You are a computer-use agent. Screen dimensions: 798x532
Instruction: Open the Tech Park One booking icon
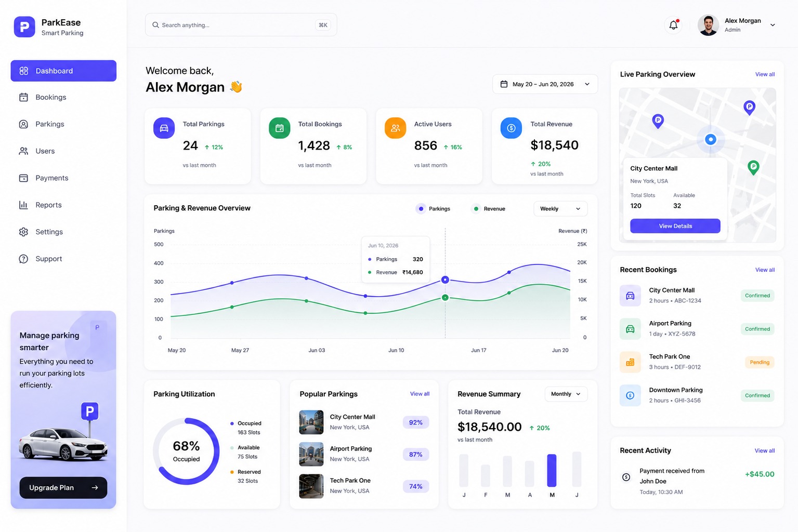pyautogui.click(x=630, y=362)
